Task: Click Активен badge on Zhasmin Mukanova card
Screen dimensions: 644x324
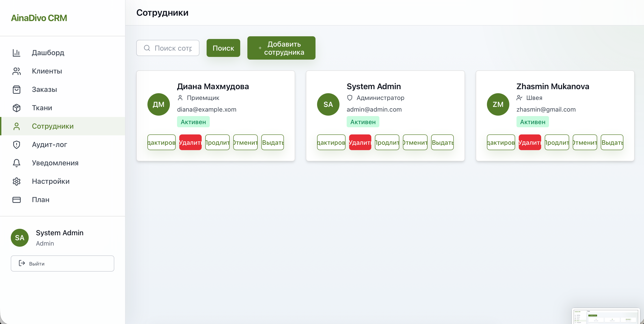Action: click(532, 122)
